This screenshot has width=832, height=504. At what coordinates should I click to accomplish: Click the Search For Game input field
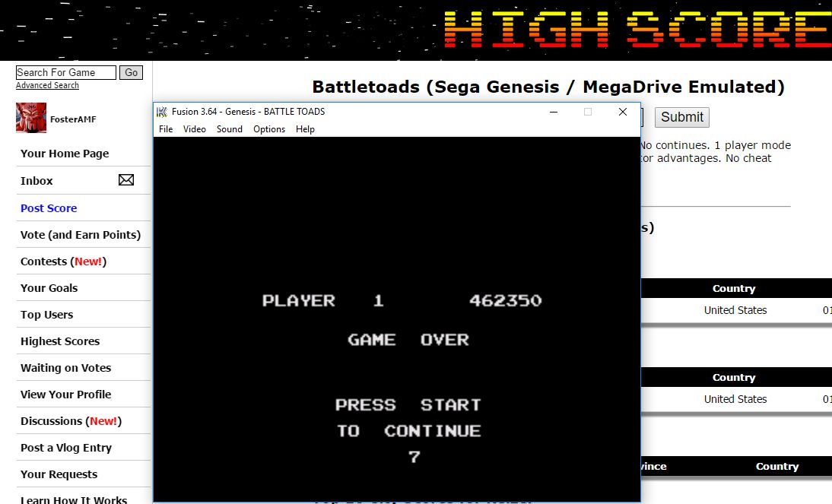coord(66,73)
